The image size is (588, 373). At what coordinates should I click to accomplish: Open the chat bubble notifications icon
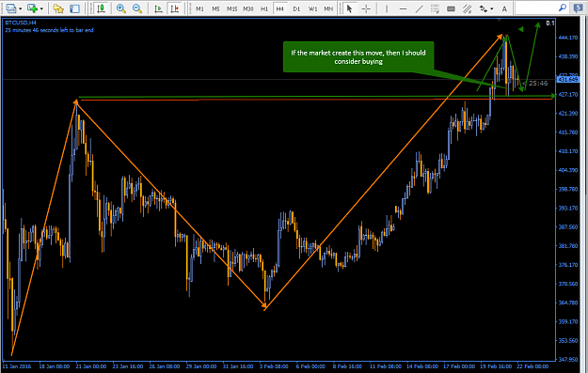point(579,8)
